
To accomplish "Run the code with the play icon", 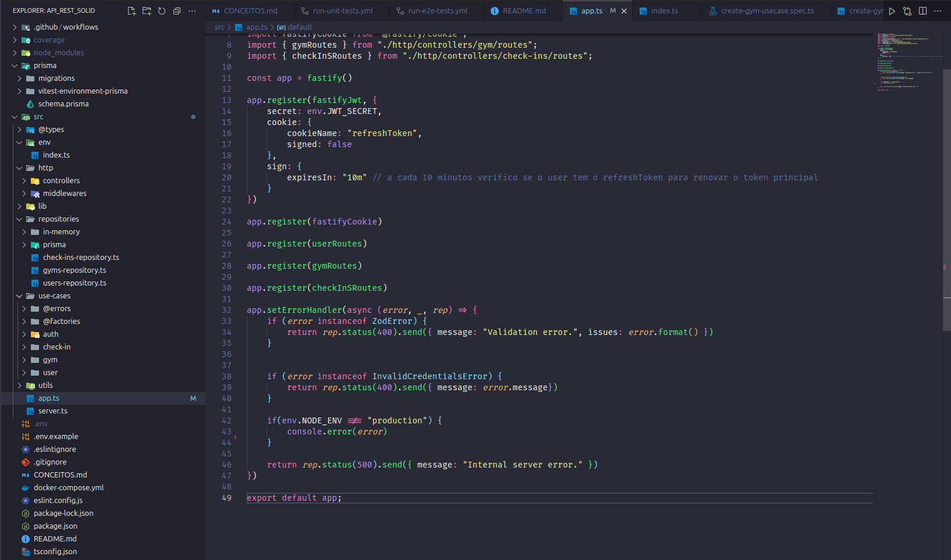I will click(x=892, y=11).
